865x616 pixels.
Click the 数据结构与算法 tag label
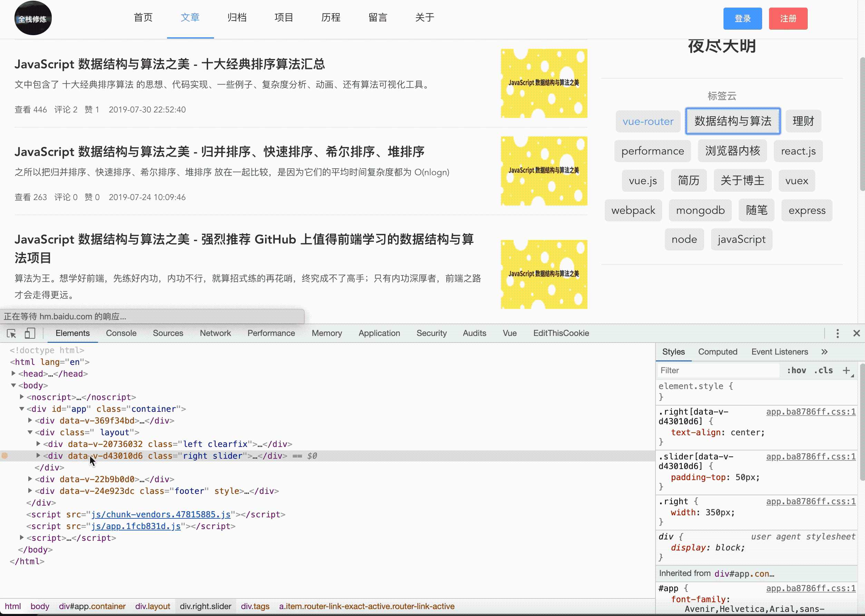point(732,121)
